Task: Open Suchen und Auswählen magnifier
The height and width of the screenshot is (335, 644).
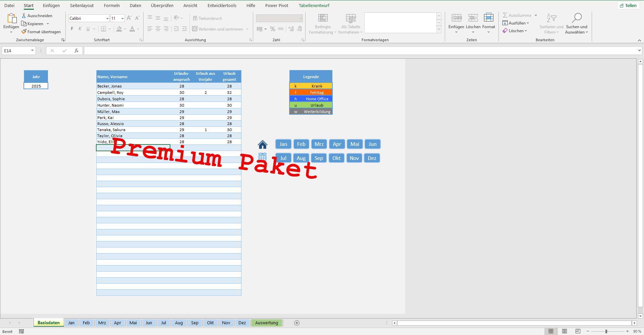Action: coord(576,18)
